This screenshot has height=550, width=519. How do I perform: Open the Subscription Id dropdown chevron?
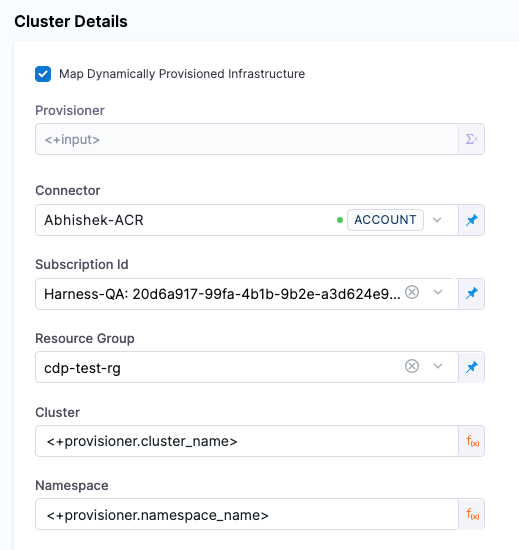pos(438,292)
